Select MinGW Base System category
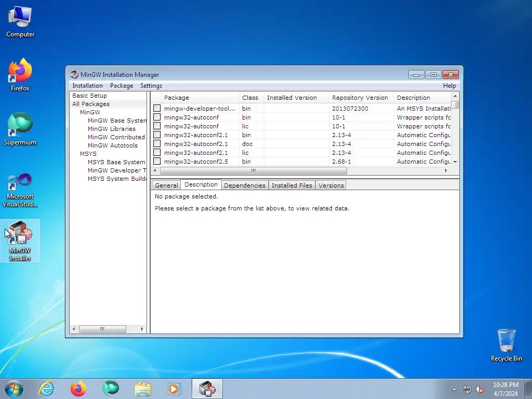Viewport: 532px width, 399px height. (117, 121)
